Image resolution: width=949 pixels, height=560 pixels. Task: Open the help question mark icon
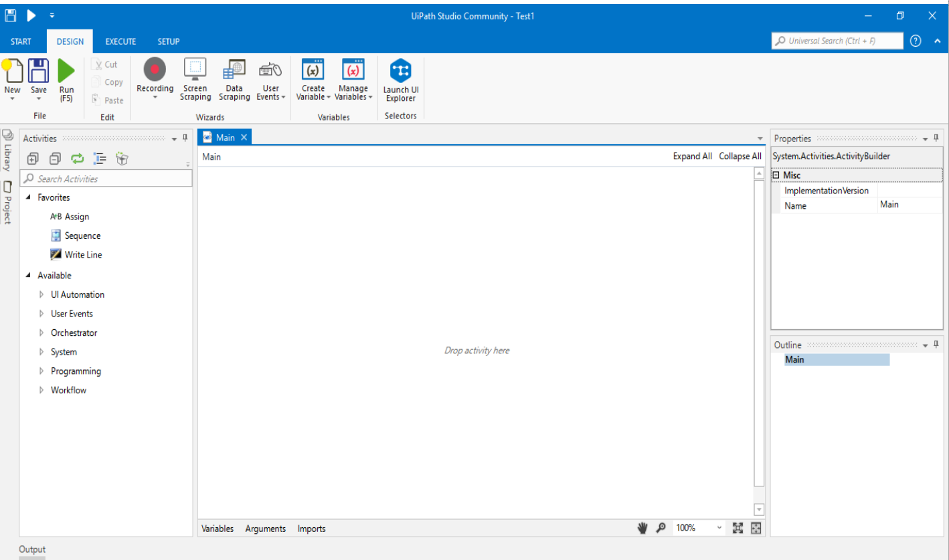pos(916,41)
